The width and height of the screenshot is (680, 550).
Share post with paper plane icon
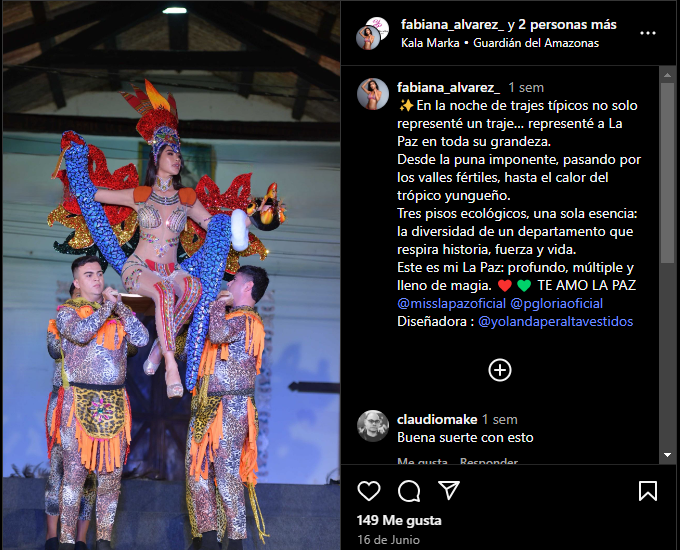pos(449,491)
